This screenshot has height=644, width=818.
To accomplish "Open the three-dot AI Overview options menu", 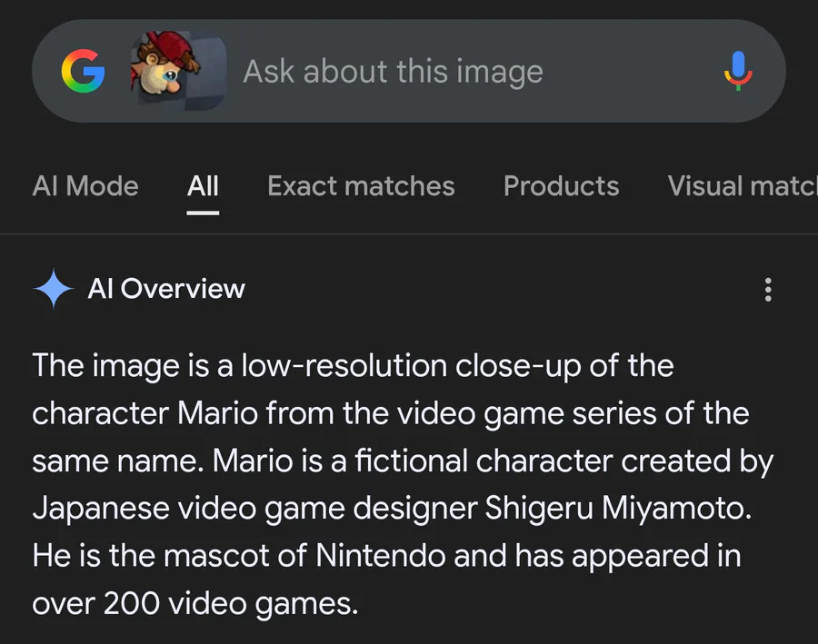I will coord(768,291).
